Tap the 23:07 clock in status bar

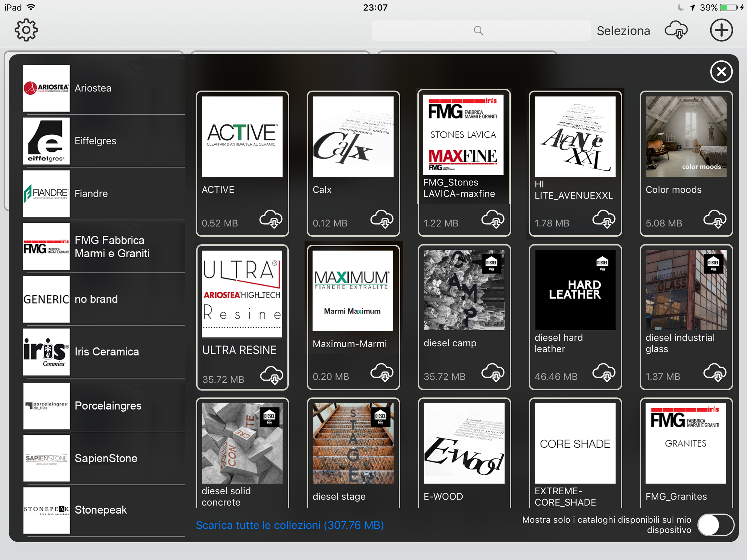click(375, 7)
